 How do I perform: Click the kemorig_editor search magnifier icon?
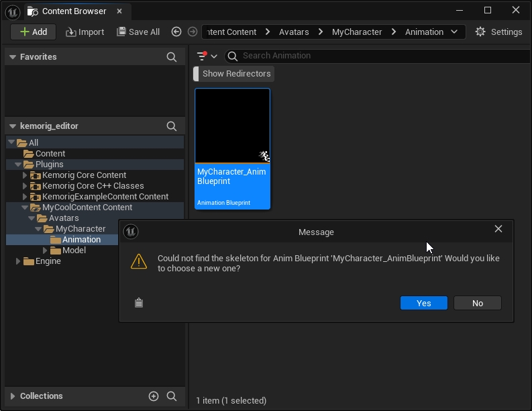pos(172,126)
